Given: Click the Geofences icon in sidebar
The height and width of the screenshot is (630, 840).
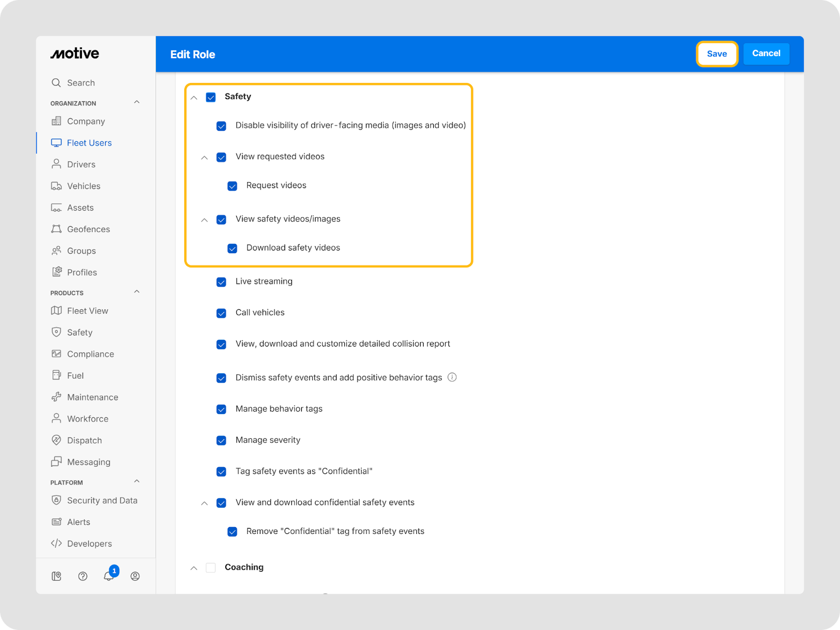Looking at the screenshot, I should (x=56, y=229).
